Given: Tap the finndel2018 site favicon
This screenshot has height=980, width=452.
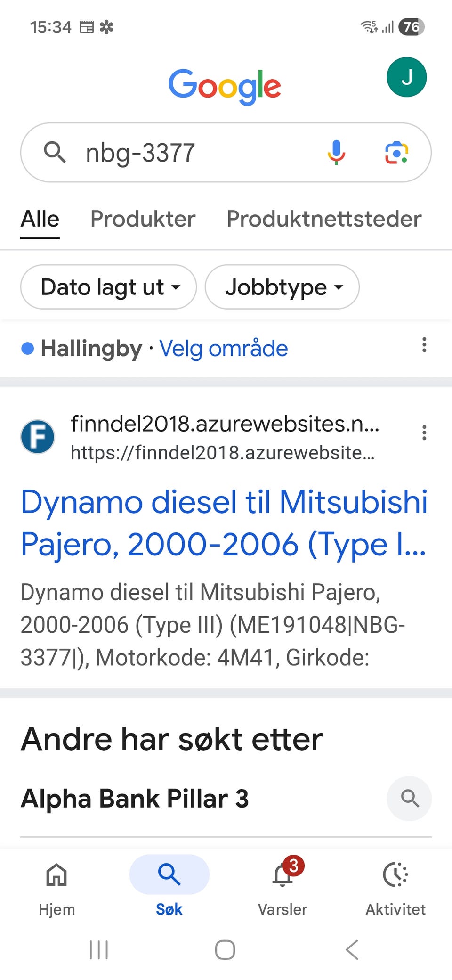Looking at the screenshot, I should click(38, 437).
